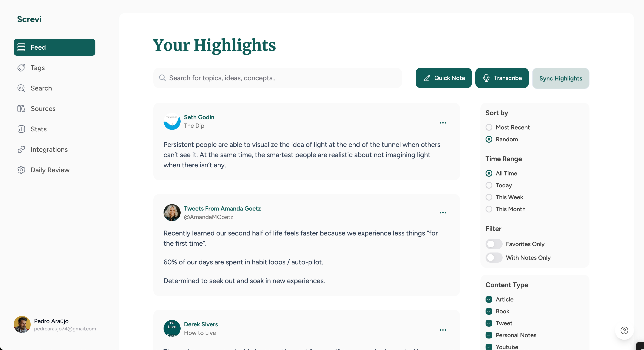Viewport: 644px width, 350px height.
Task: Open the help question mark icon
Action: tap(624, 330)
